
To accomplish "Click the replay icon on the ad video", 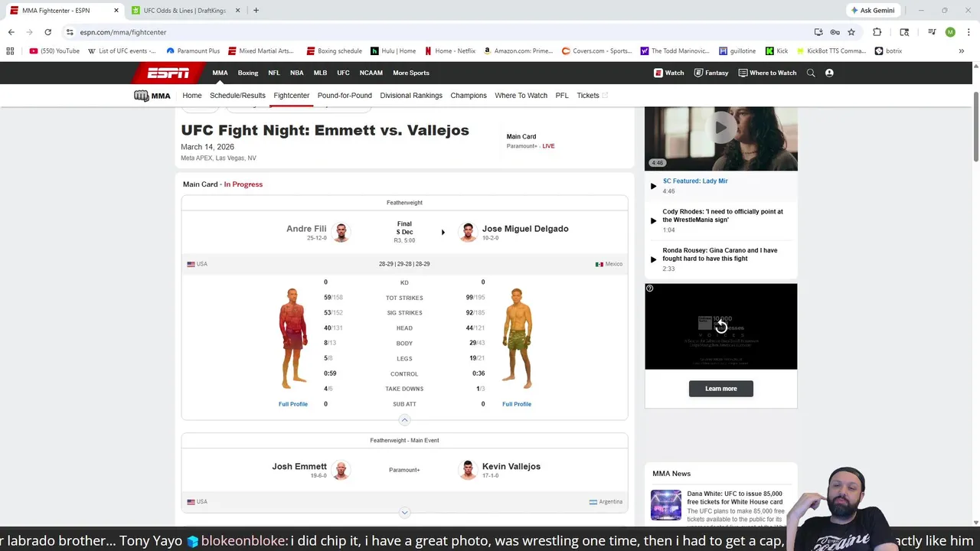I will pyautogui.click(x=720, y=327).
